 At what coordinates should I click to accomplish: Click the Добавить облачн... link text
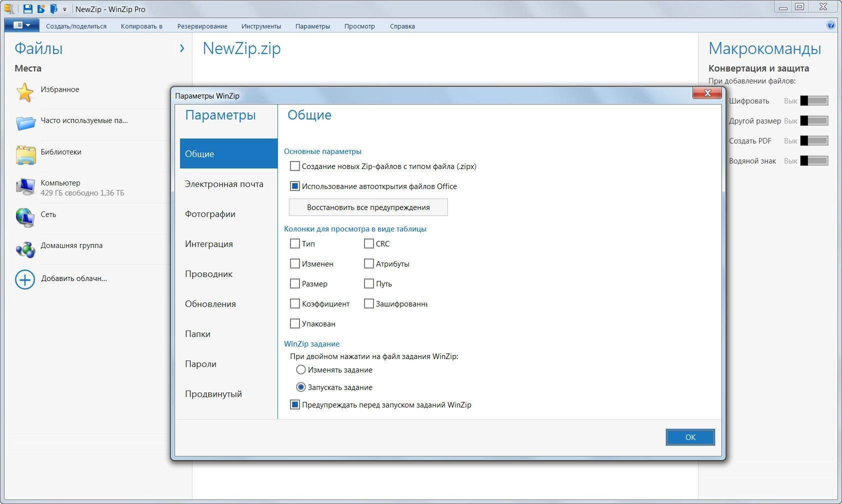[74, 278]
